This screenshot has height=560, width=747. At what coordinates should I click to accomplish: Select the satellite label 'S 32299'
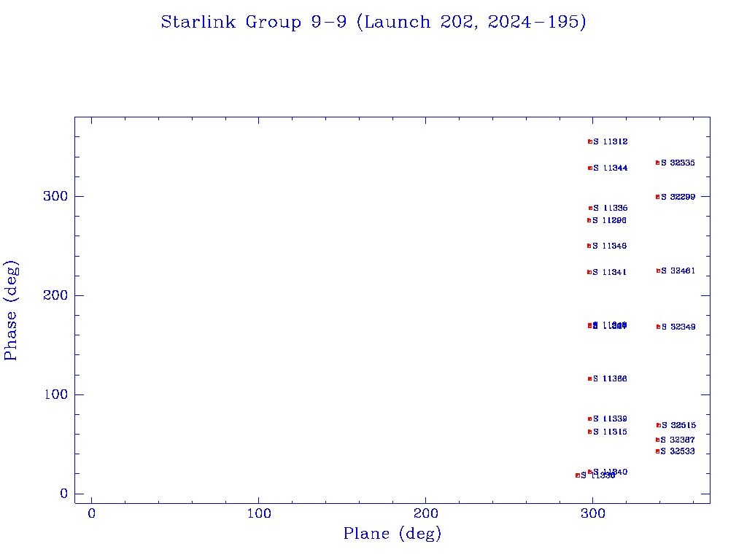[x=678, y=197]
